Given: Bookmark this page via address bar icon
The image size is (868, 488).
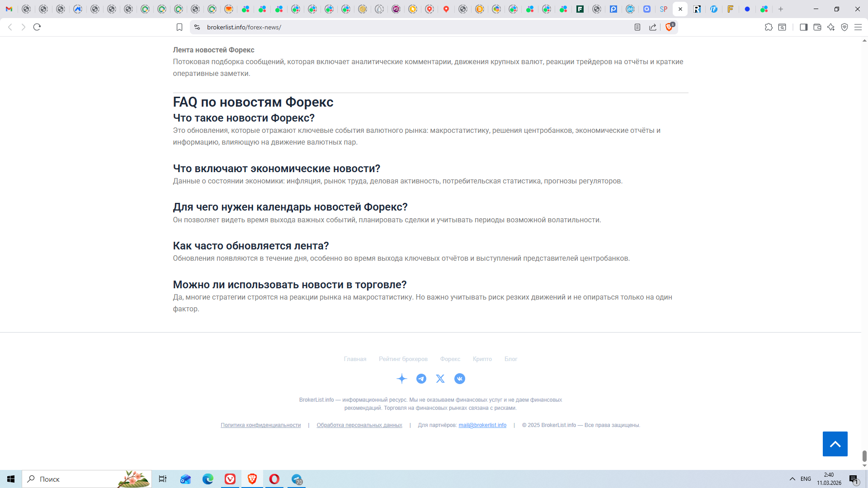Looking at the screenshot, I should coord(179,27).
